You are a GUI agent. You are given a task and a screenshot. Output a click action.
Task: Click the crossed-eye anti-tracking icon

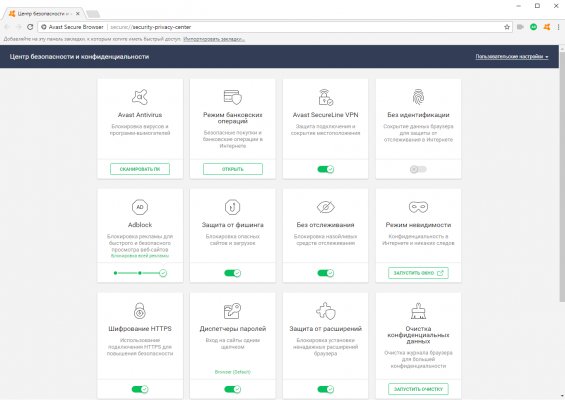tap(325, 207)
